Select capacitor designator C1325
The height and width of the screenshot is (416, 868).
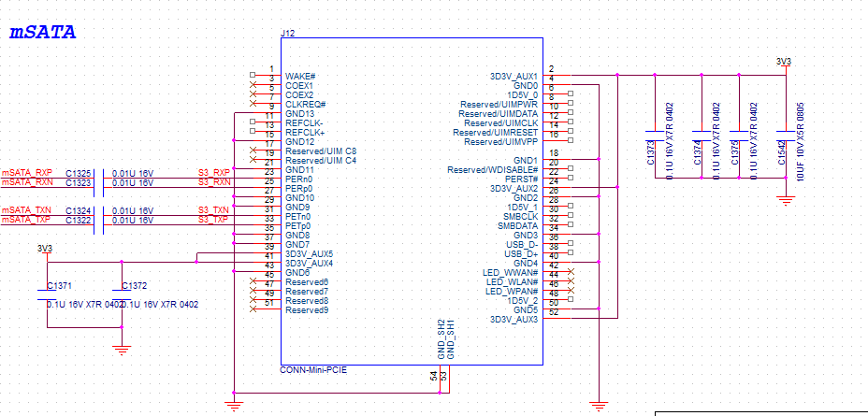click(78, 173)
